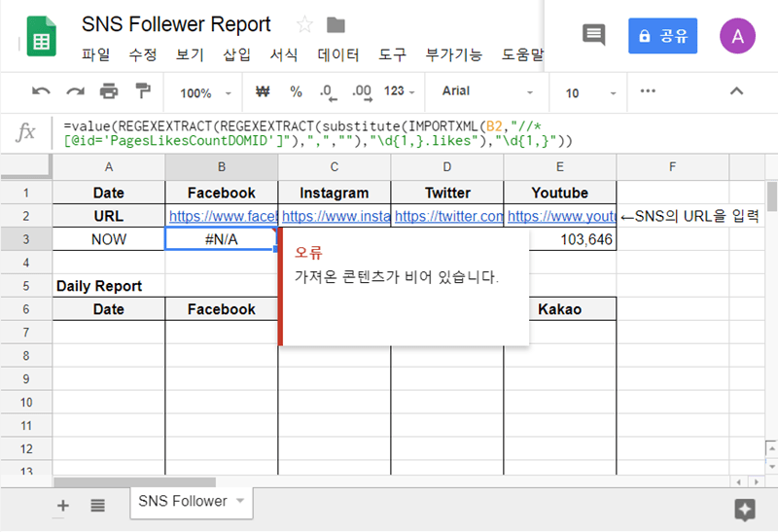
Task: Print the spreadsheet
Action: 109,91
